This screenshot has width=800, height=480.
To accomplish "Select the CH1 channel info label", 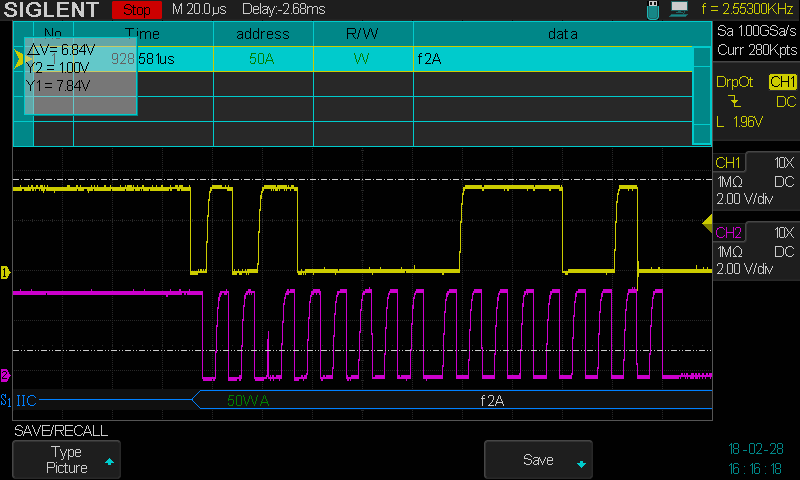I will click(x=728, y=163).
